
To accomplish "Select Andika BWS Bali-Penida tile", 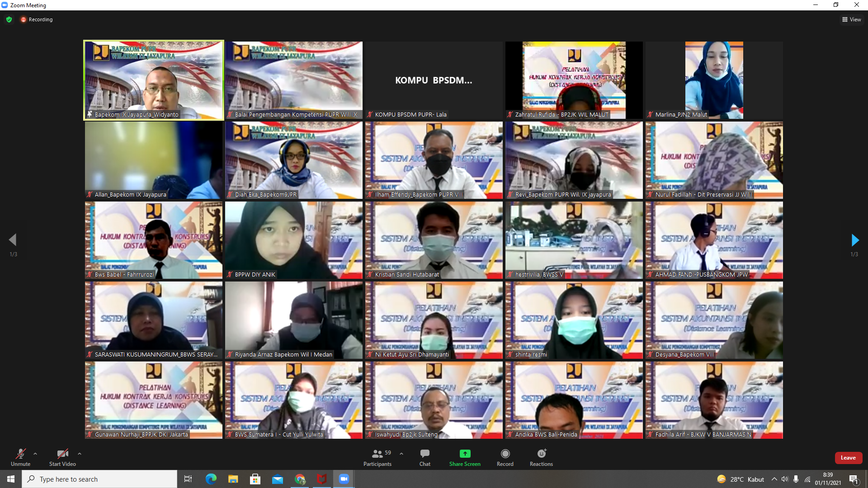I will (x=574, y=400).
